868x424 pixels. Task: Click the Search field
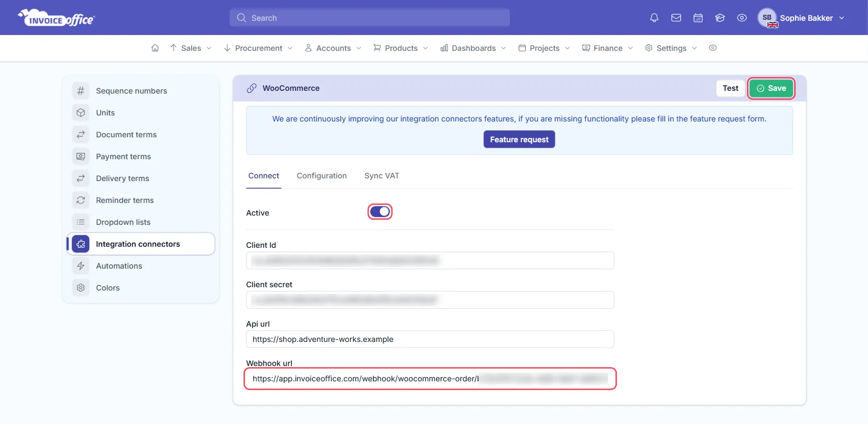370,18
